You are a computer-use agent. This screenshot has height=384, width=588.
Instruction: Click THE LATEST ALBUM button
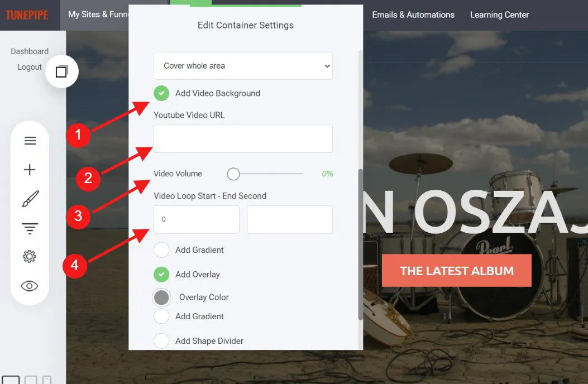pyautogui.click(x=457, y=271)
